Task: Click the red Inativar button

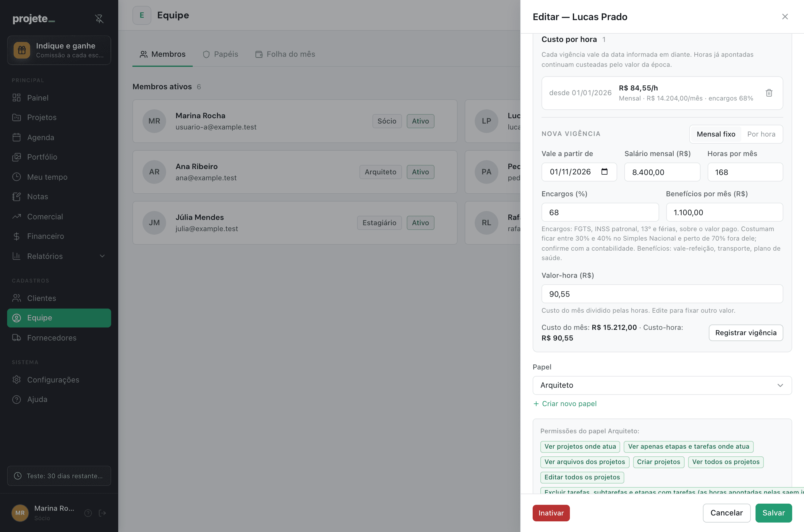Action: coord(551,513)
